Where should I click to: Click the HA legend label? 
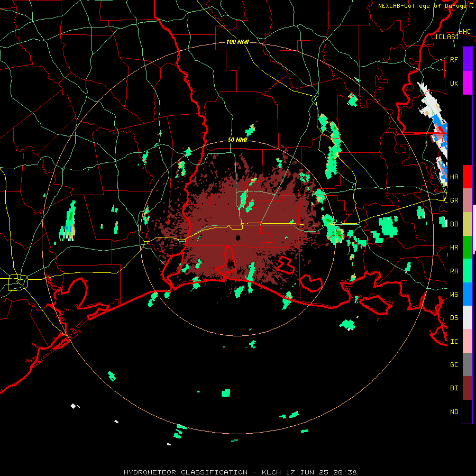454,177
